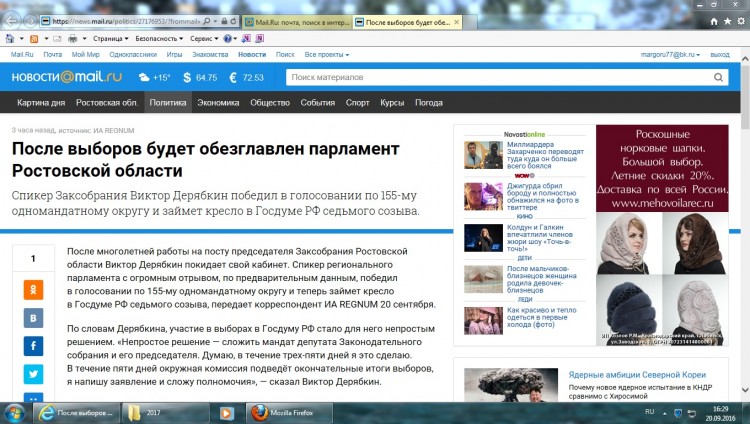
Task: Share via Odnoklassniki orange icon
Action: pos(33,290)
